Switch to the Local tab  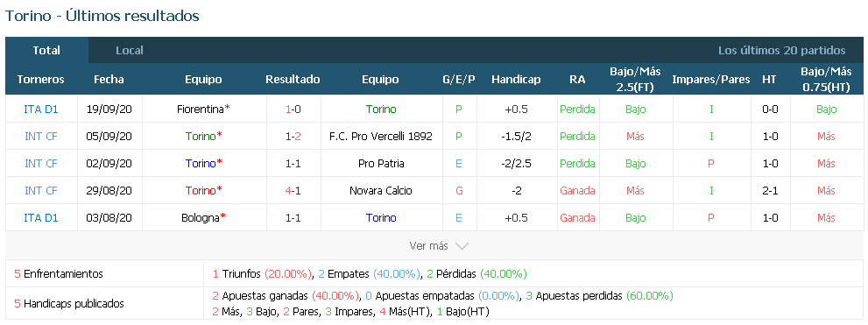click(x=130, y=51)
